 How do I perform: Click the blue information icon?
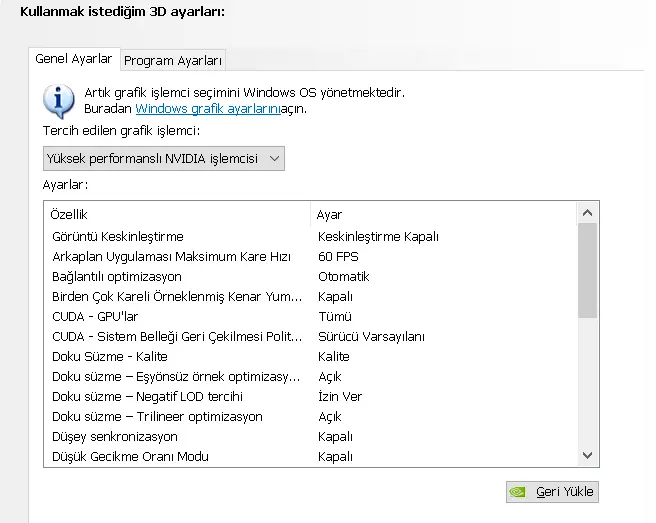pyautogui.click(x=59, y=101)
